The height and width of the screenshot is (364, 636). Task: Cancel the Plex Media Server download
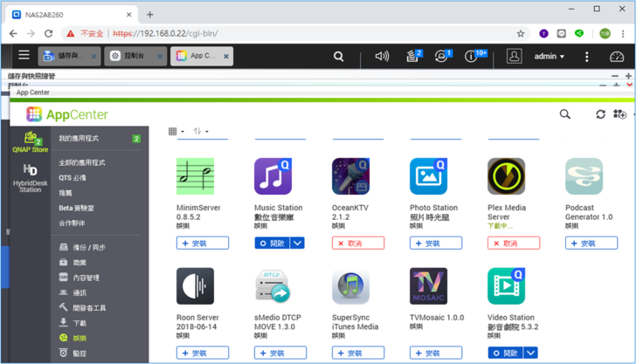click(x=514, y=244)
